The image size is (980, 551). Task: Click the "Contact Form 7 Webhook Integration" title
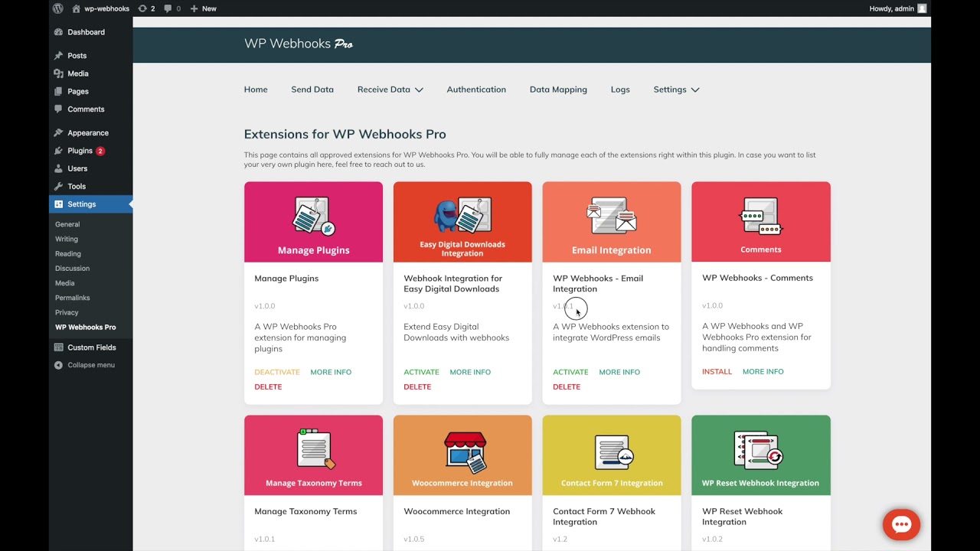tap(604, 517)
